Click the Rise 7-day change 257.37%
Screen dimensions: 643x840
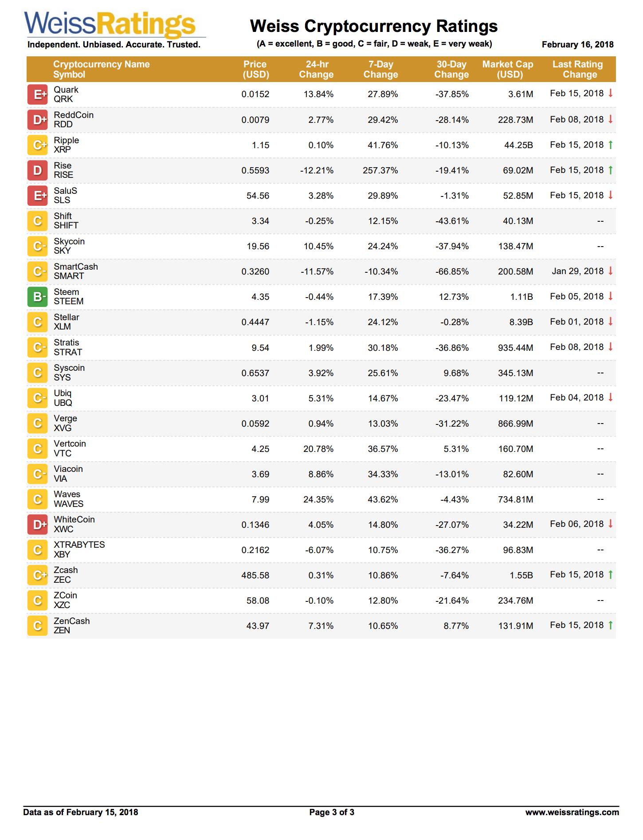click(x=380, y=170)
